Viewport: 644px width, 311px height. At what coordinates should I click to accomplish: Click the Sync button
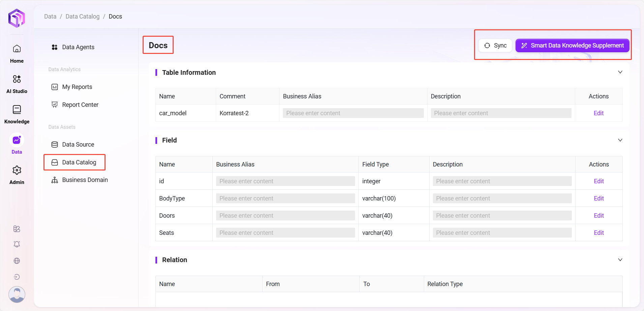[495, 45]
